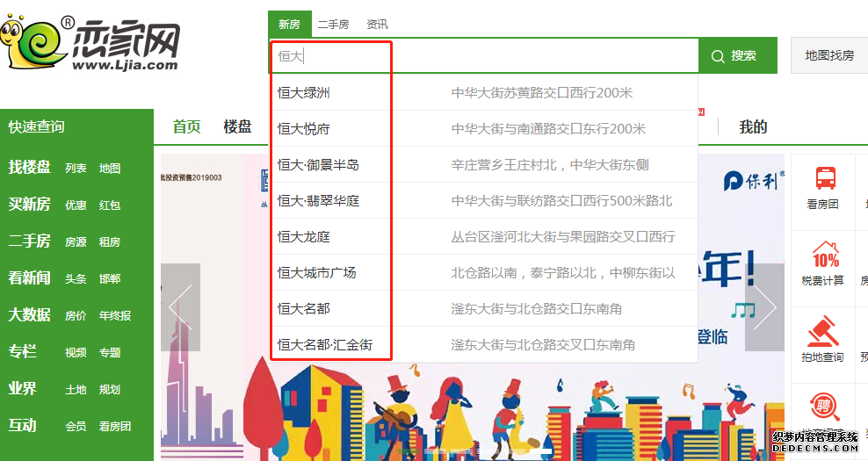Open 会员 next to 互动
The image size is (868, 461).
tap(76, 426)
